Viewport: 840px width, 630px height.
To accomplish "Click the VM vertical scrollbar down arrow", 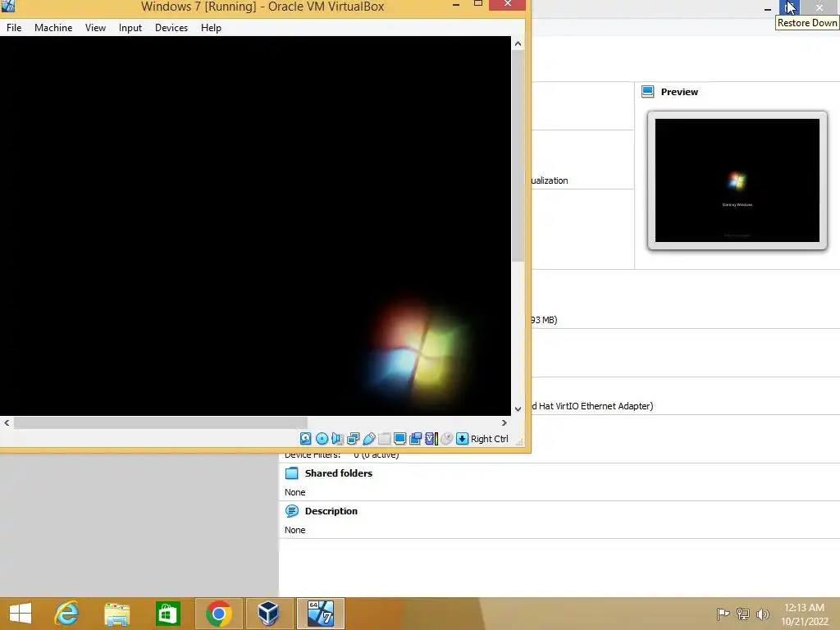I will (518, 409).
